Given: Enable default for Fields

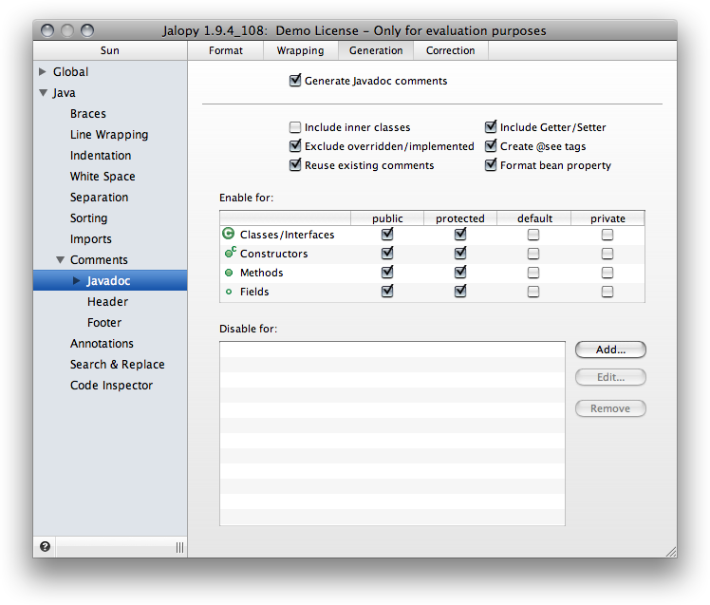Looking at the screenshot, I should coord(533,292).
